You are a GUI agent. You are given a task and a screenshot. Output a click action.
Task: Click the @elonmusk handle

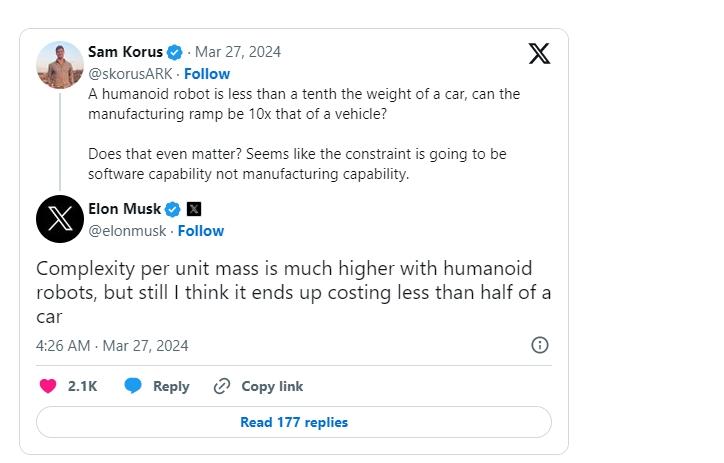[127, 230]
